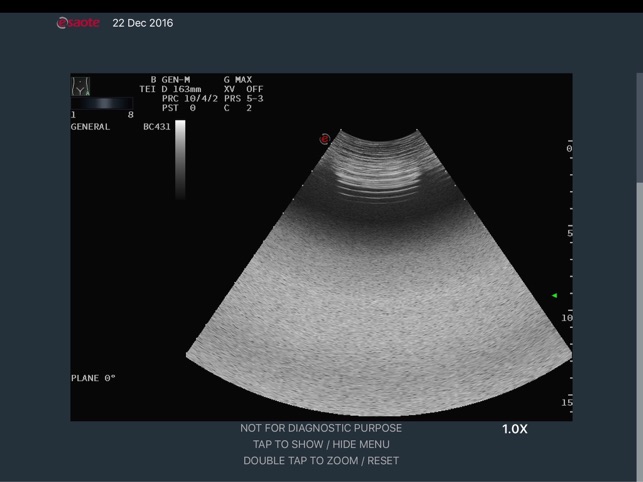Click the GENERAL preset label
Screen dimensions: 643x482
click(x=90, y=127)
